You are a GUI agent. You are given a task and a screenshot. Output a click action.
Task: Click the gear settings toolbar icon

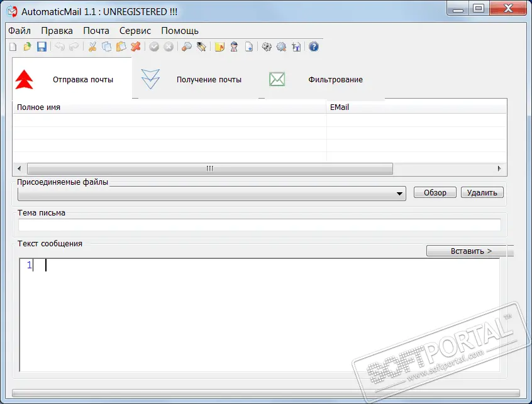pyautogui.click(x=267, y=46)
